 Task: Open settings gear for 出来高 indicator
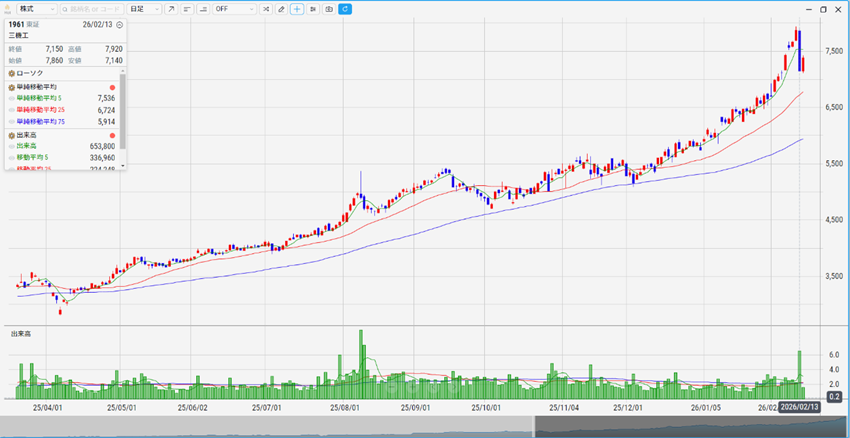tap(11, 134)
